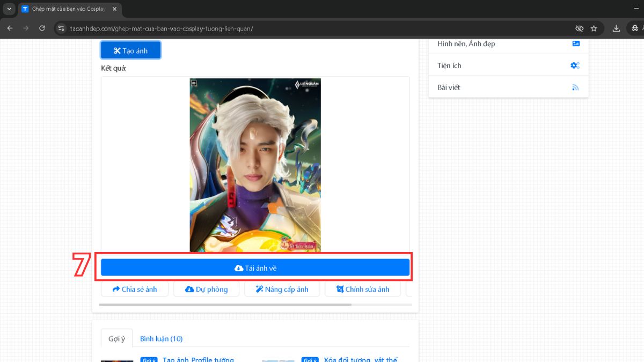The image size is (644, 362).
Task: Click the horizontal scrollbar under action buttons
Action: point(225,305)
